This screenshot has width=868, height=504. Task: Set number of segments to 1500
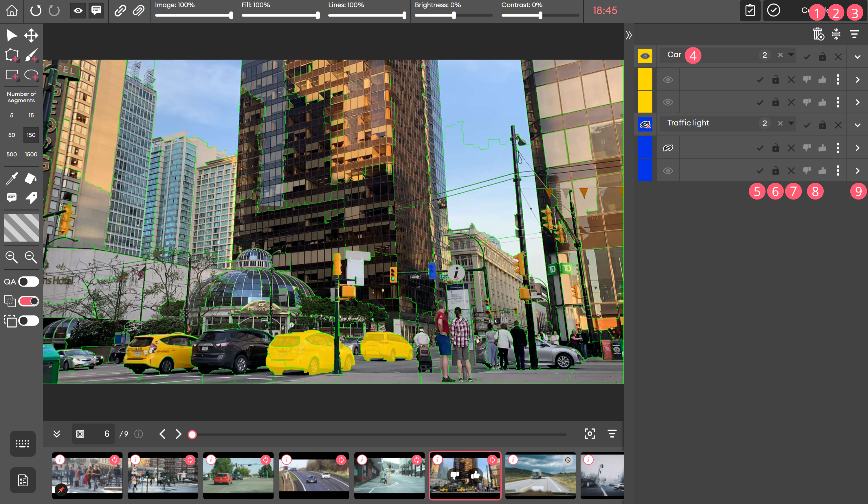[31, 154]
